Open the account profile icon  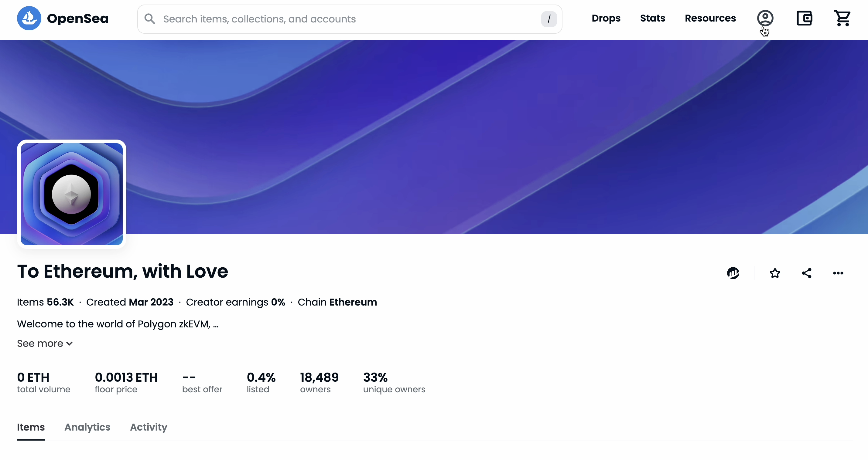pos(765,18)
